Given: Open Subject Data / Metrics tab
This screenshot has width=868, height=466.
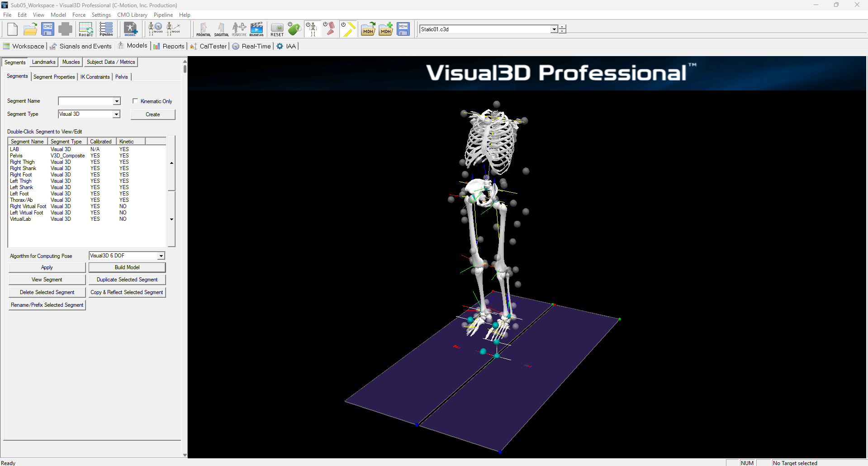Looking at the screenshot, I should click(111, 62).
